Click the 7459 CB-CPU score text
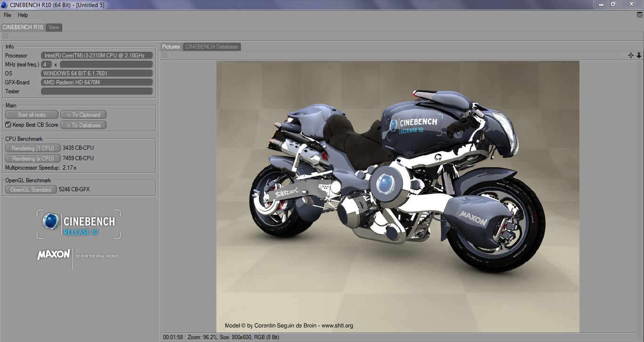 78,158
